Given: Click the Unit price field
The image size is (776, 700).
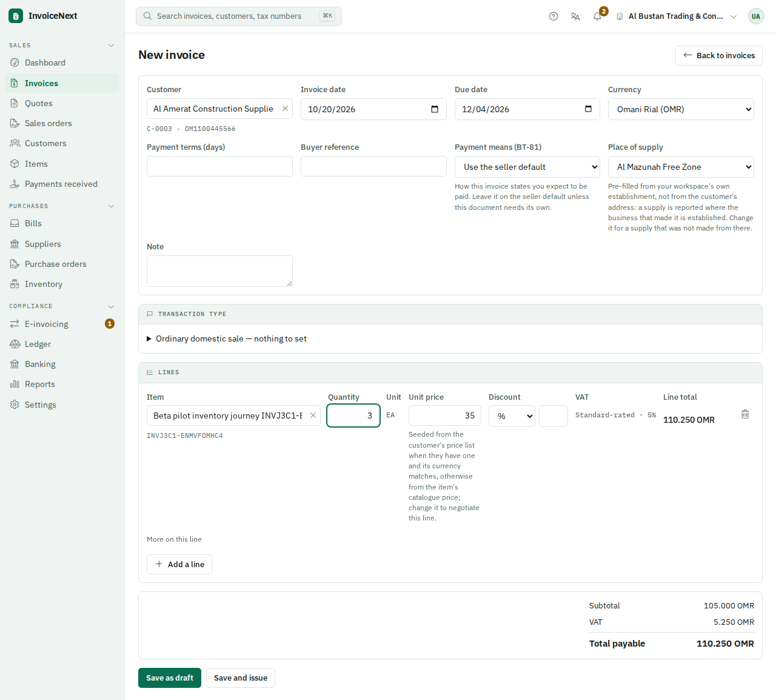Looking at the screenshot, I should tap(445, 416).
